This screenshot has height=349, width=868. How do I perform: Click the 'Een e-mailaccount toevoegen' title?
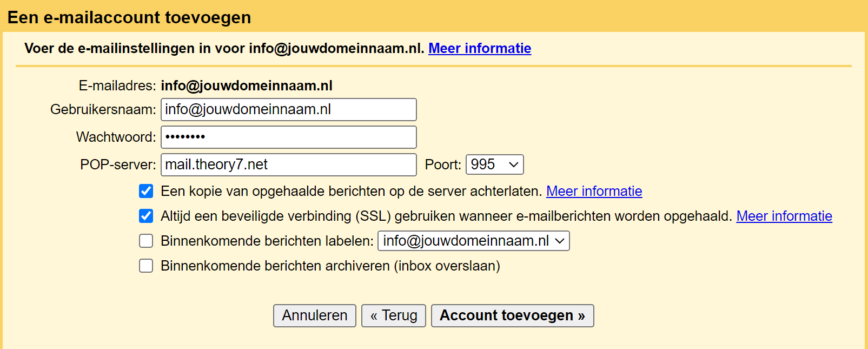(129, 17)
